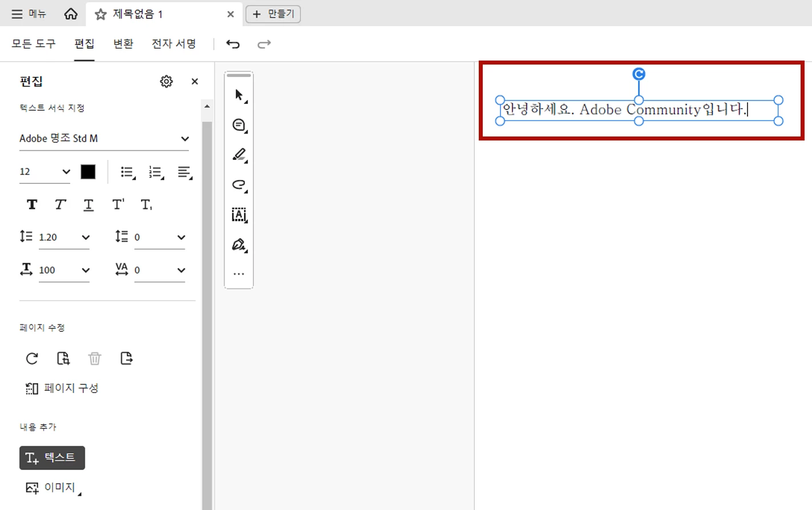Star the 제목없음 1 document
Screen dimensions: 812x510
coord(100,14)
